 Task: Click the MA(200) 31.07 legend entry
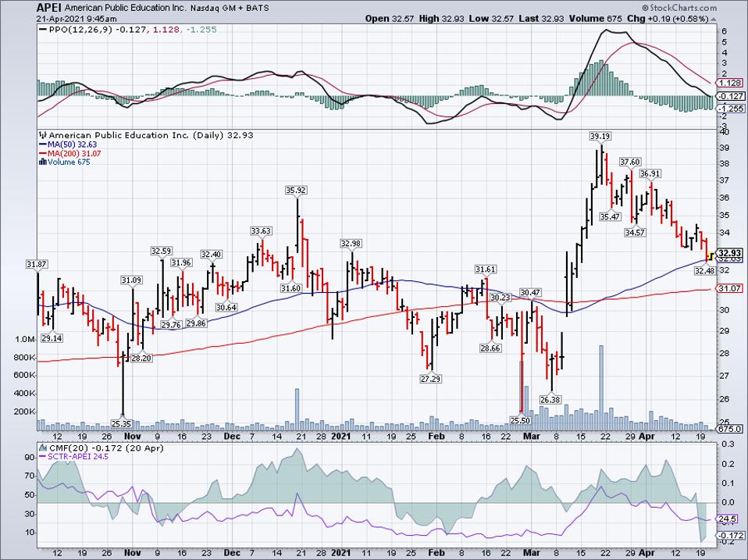click(x=74, y=153)
